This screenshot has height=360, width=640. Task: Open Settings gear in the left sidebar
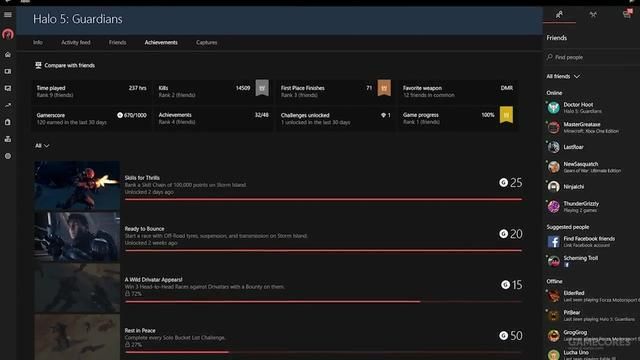click(x=8, y=156)
